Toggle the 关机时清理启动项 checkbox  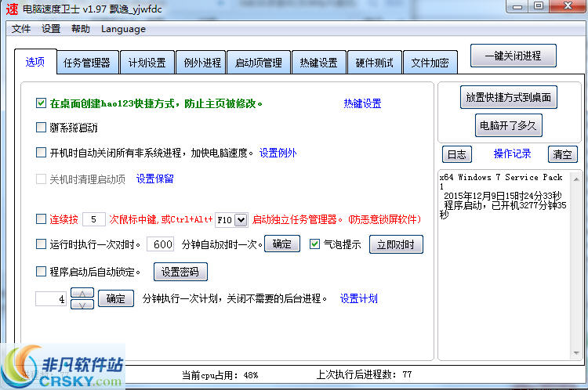pos(41,179)
